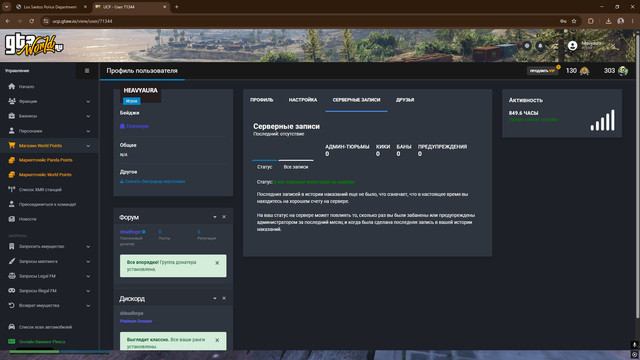Image resolution: width=640 pixels, height=360 pixels.
Task: Toggle the sidebar hamburger menu
Action: click(87, 71)
